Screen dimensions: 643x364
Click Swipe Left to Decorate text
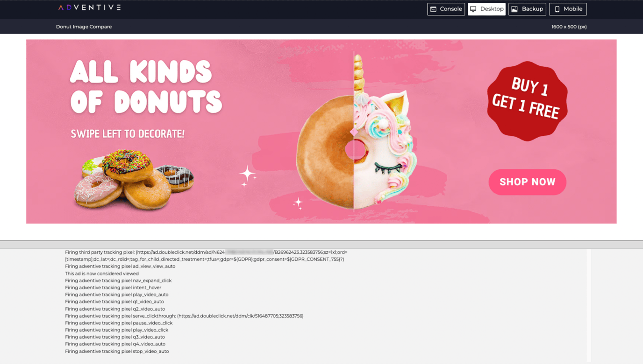coord(128,134)
